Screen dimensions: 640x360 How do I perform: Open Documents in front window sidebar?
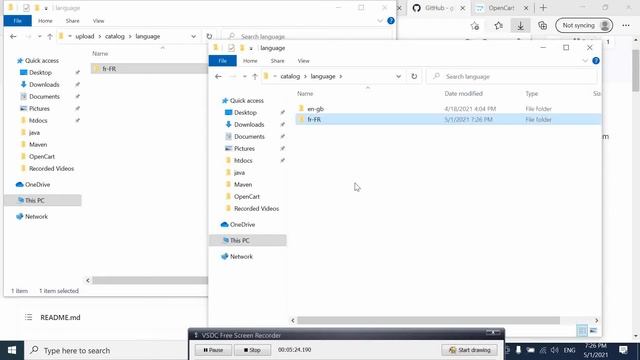point(249,136)
